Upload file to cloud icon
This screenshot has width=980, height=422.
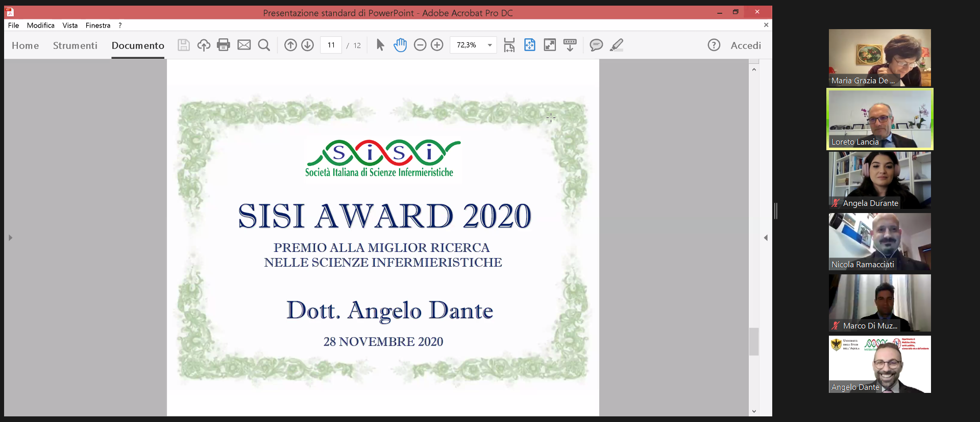pyautogui.click(x=204, y=45)
